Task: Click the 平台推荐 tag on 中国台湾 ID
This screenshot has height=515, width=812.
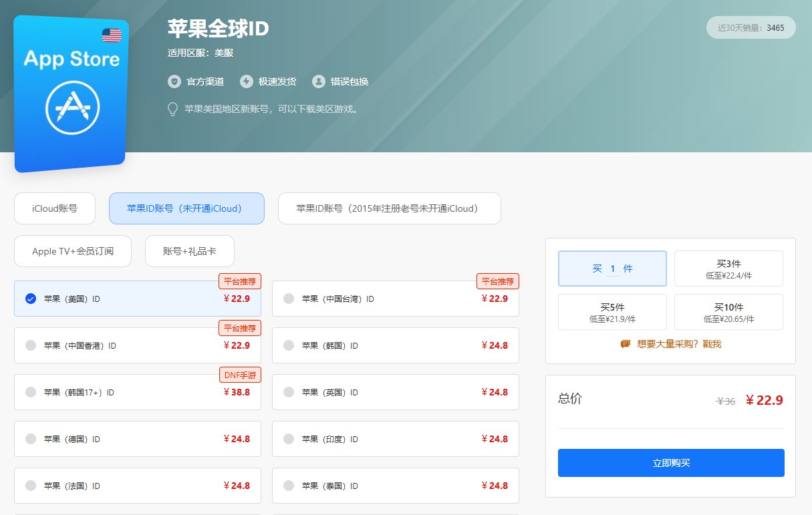Action: point(498,281)
